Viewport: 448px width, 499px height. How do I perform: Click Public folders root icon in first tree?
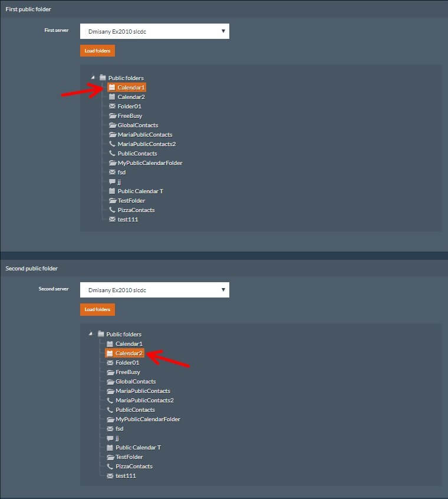(103, 77)
